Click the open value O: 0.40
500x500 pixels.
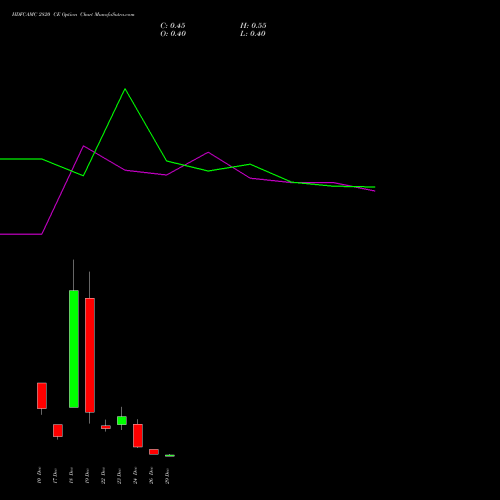173,34
